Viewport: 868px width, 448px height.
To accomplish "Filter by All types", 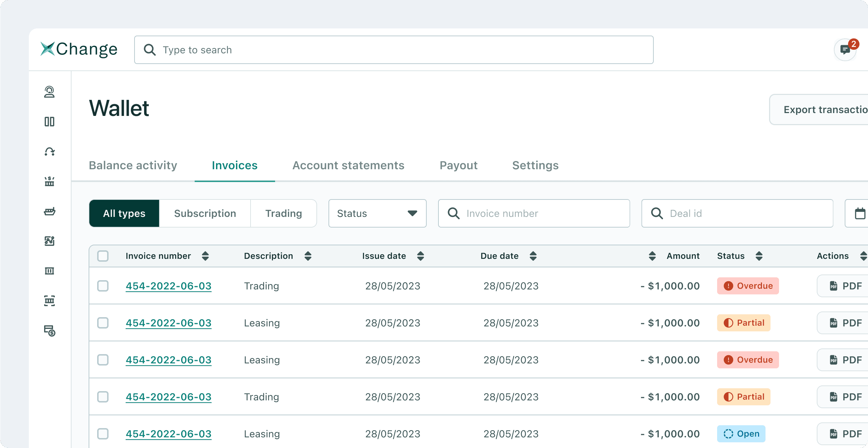I will click(124, 213).
